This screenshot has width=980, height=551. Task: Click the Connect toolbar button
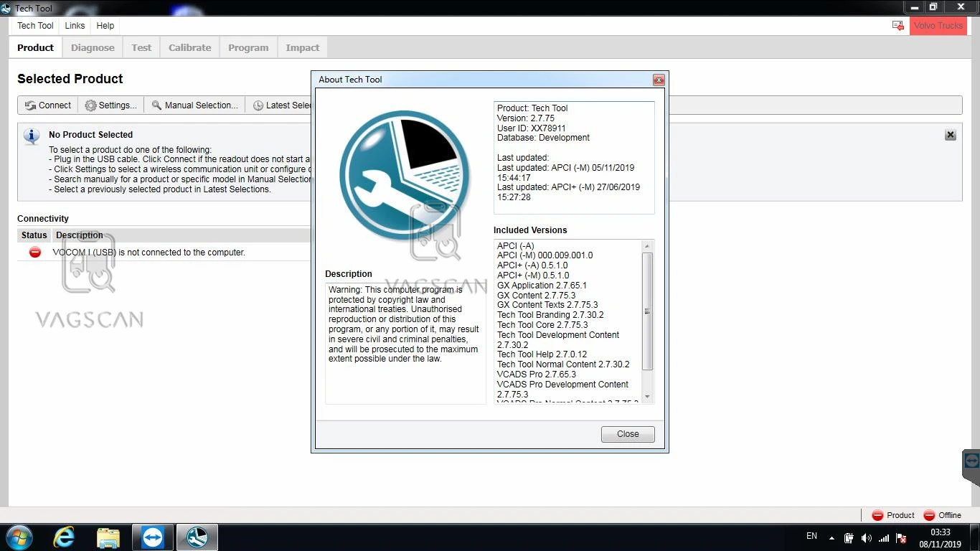click(x=48, y=105)
